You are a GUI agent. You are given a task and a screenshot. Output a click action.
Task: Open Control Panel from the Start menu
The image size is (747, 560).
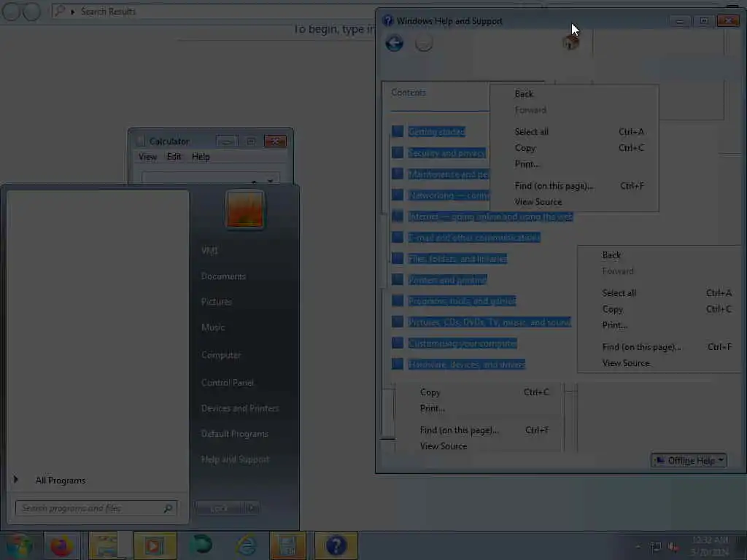228,382
